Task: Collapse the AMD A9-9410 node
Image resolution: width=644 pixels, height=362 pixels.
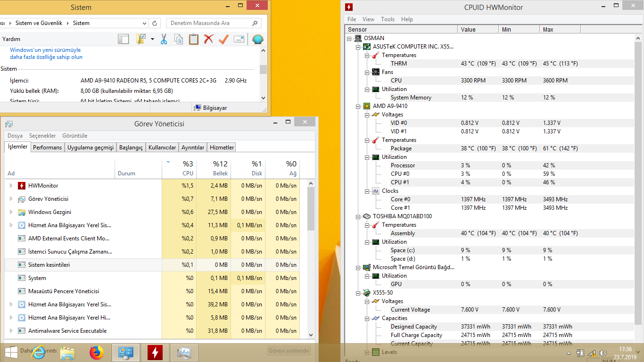Action: (x=358, y=106)
